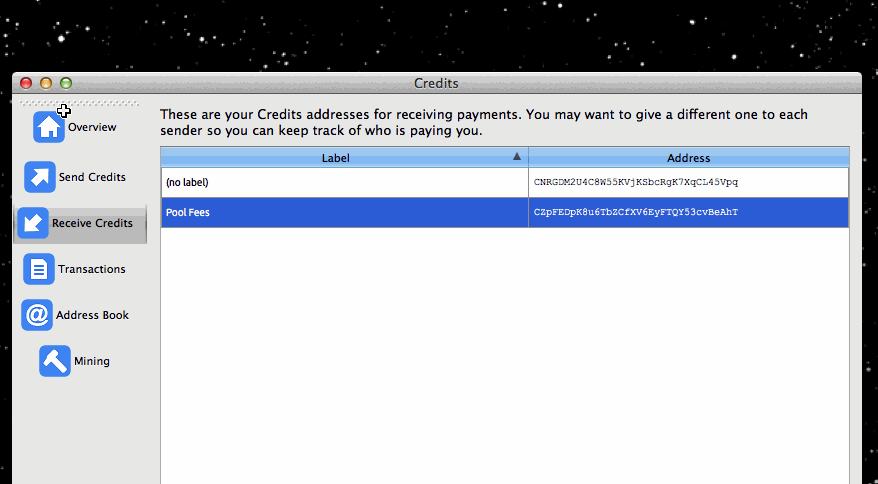The height and width of the screenshot is (484, 878).
Task: Minimize the Credits window with yellow button
Action: point(46,83)
